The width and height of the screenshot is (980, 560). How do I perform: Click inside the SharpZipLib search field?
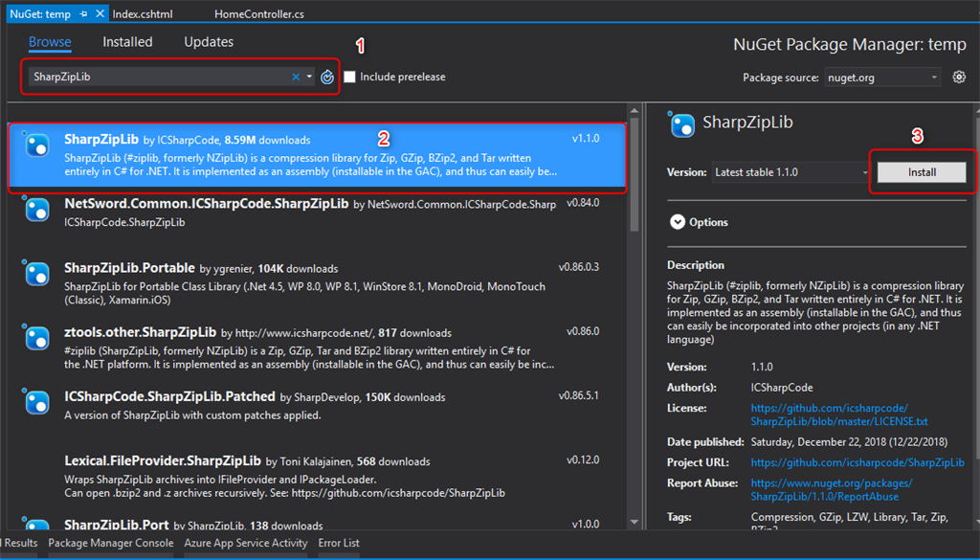click(153, 77)
